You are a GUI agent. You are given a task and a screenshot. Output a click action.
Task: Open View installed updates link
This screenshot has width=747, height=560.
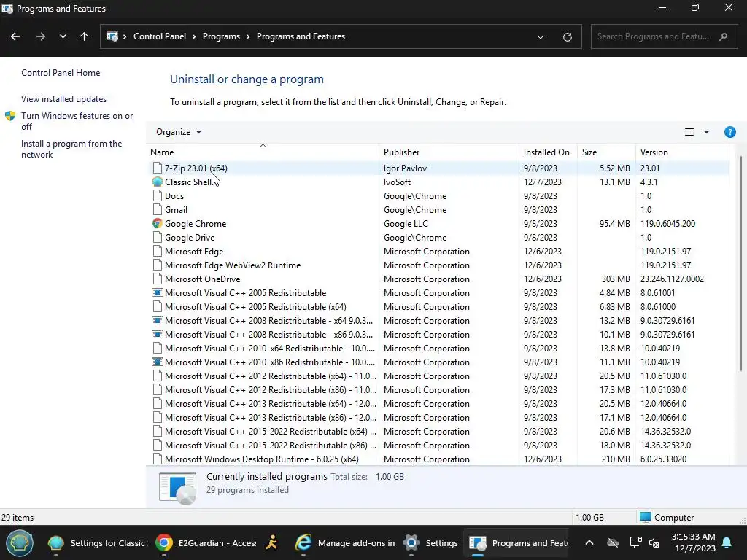tap(64, 99)
